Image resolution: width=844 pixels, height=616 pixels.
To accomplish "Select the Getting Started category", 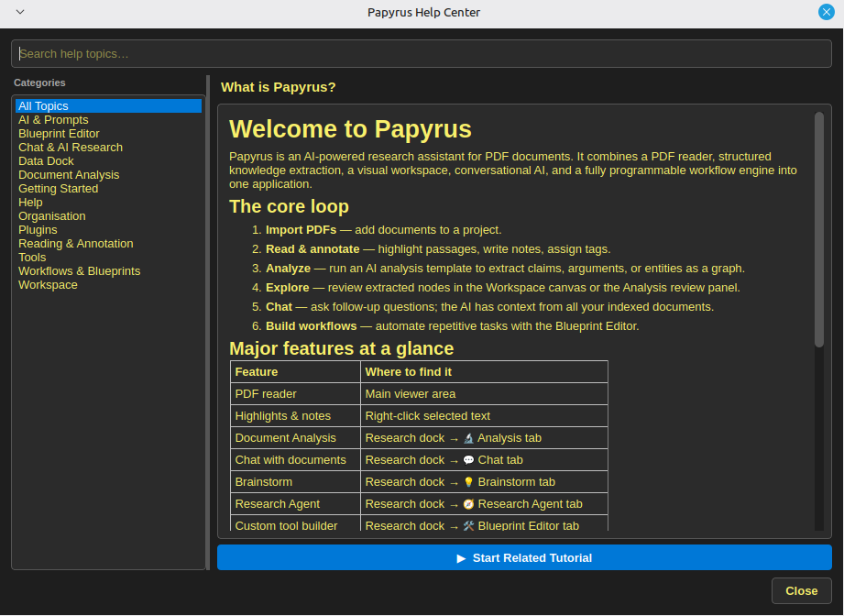I will tap(109, 189).
